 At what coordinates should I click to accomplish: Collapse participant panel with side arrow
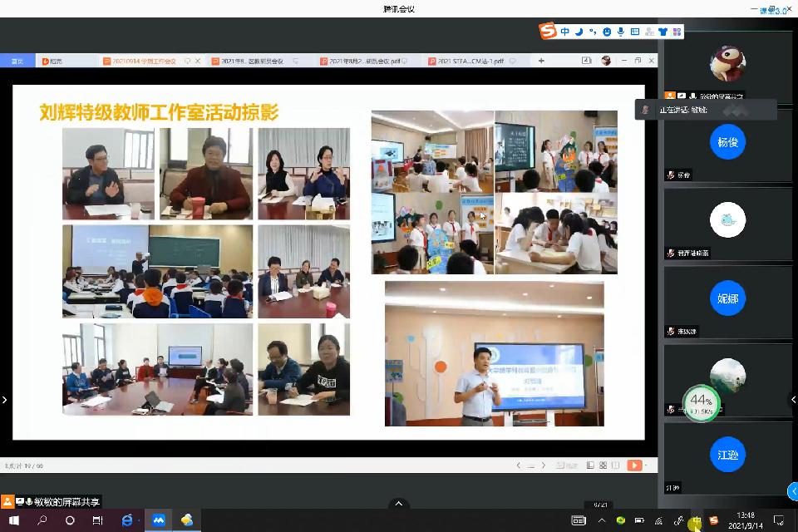(x=792, y=400)
